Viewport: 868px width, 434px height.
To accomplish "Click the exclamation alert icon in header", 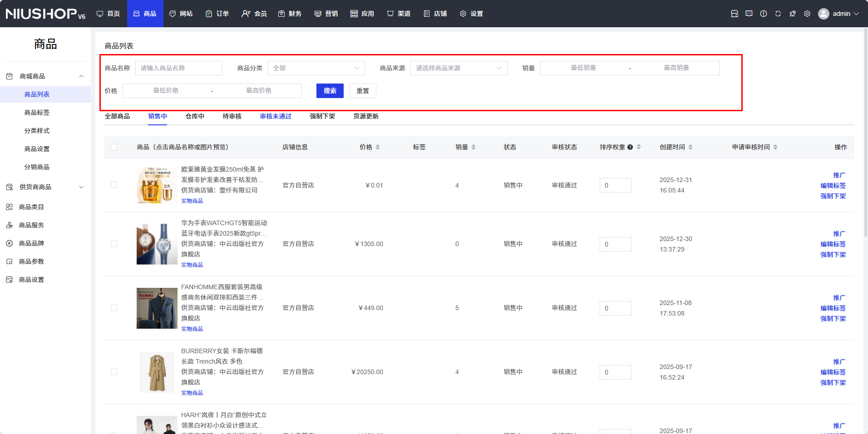I will pyautogui.click(x=763, y=14).
